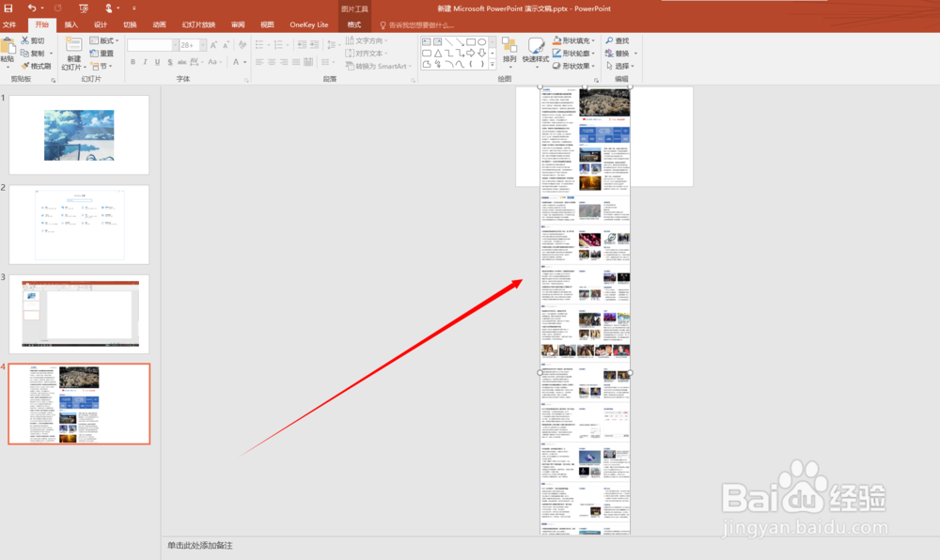This screenshot has width=940, height=560.
Task: Open the Section (节) button
Action: (x=102, y=66)
